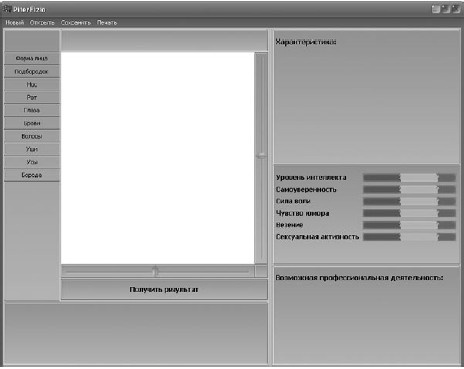
Task: Click the horizontal slider thumb below canvas
Action: point(155,271)
